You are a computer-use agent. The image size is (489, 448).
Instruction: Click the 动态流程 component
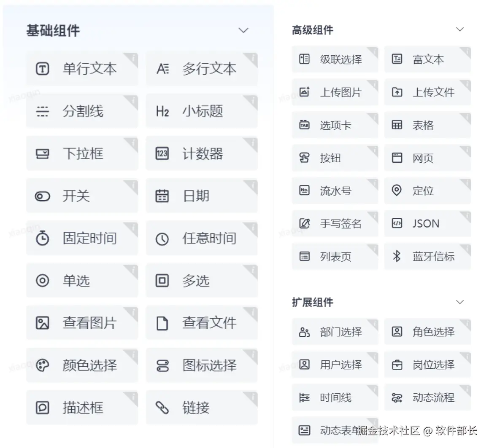click(427, 397)
